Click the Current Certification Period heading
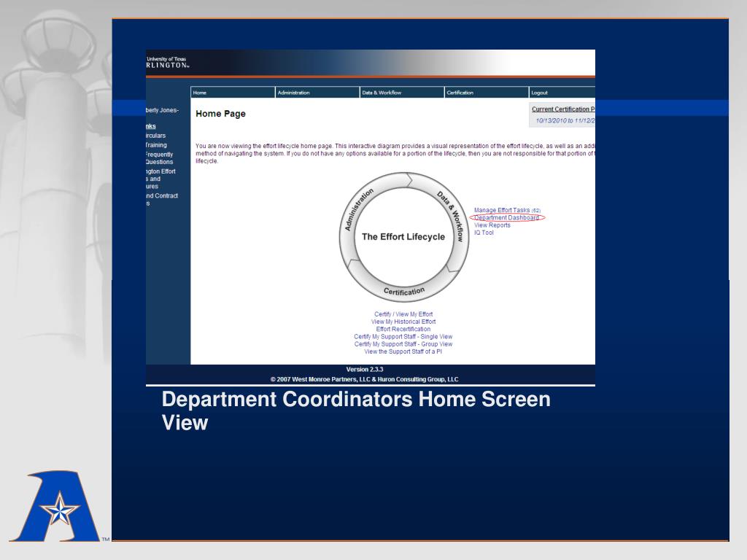Image resolution: width=747 pixels, height=560 pixels. point(563,109)
